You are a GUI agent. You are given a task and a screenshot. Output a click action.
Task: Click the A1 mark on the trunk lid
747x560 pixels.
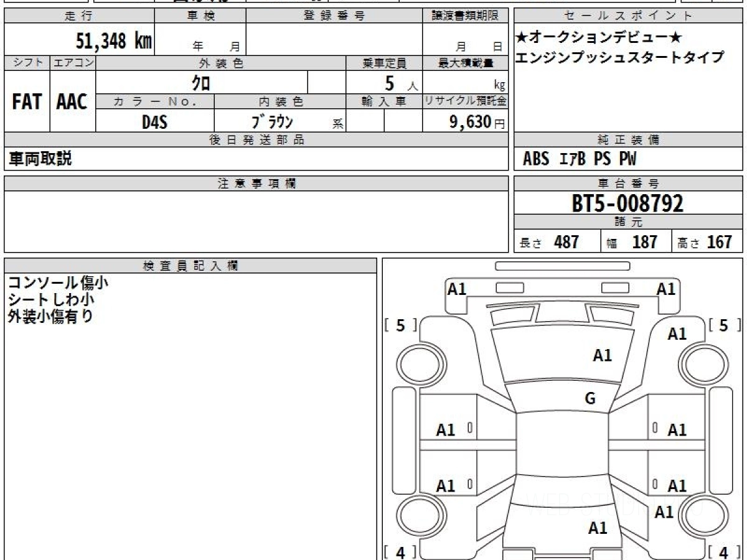[x=598, y=528]
